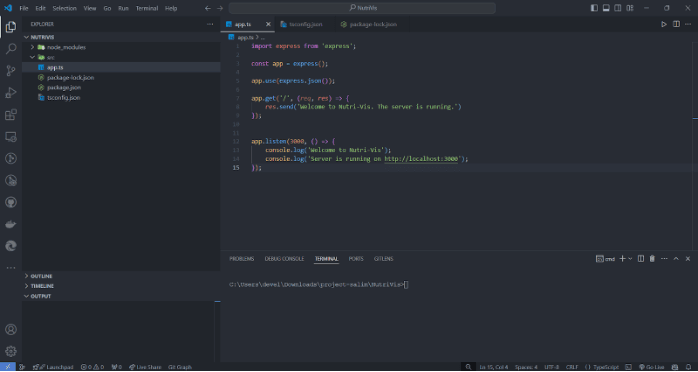Switch to the DEBUG CONSOLE tab
Image resolution: width=698 pixels, height=372 pixels.
click(284, 259)
